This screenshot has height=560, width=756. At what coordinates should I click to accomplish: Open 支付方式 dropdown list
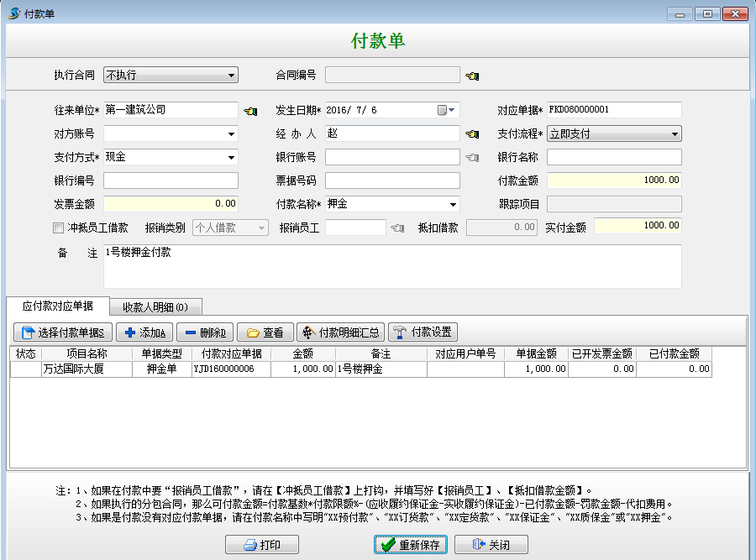coord(231,157)
